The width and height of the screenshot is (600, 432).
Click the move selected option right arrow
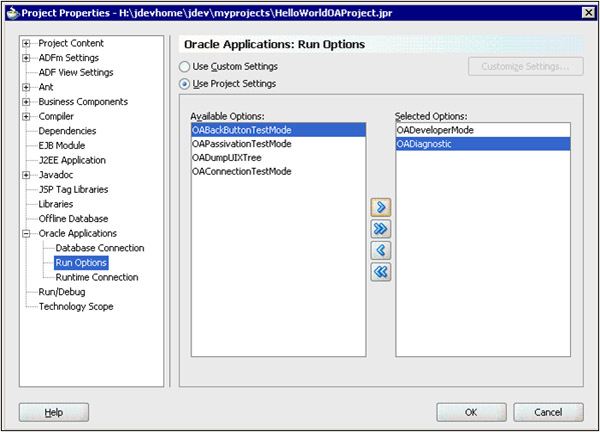tap(381, 207)
